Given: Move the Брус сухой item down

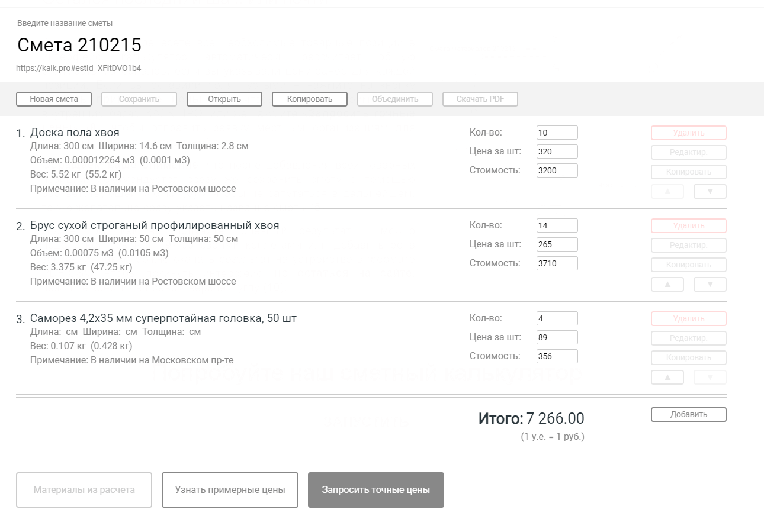Looking at the screenshot, I should 710,285.
